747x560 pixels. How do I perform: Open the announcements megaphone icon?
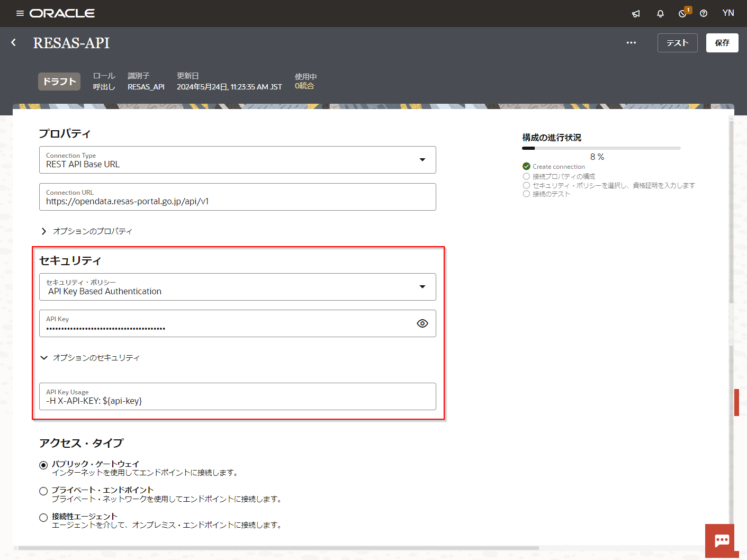[636, 14]
